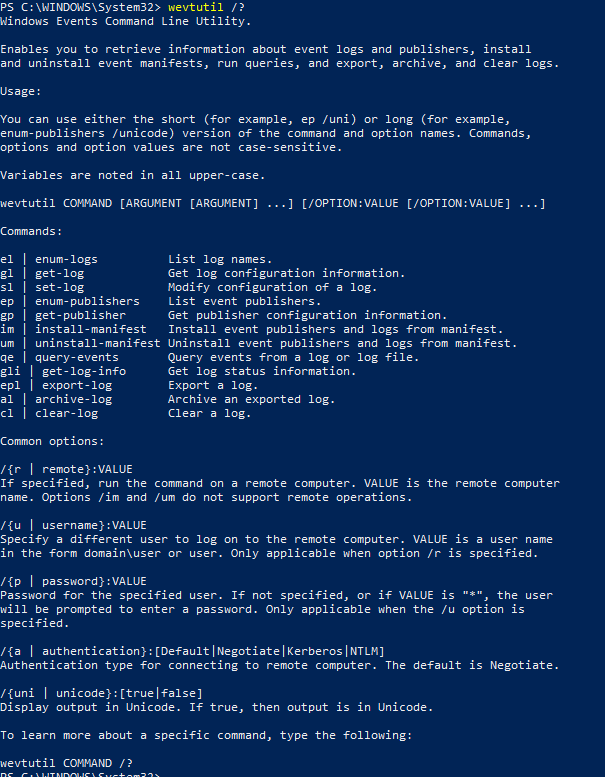The width and height of the screenshot is (605, 777).
Task: Click the install-manifest command name
Action: 91,329
